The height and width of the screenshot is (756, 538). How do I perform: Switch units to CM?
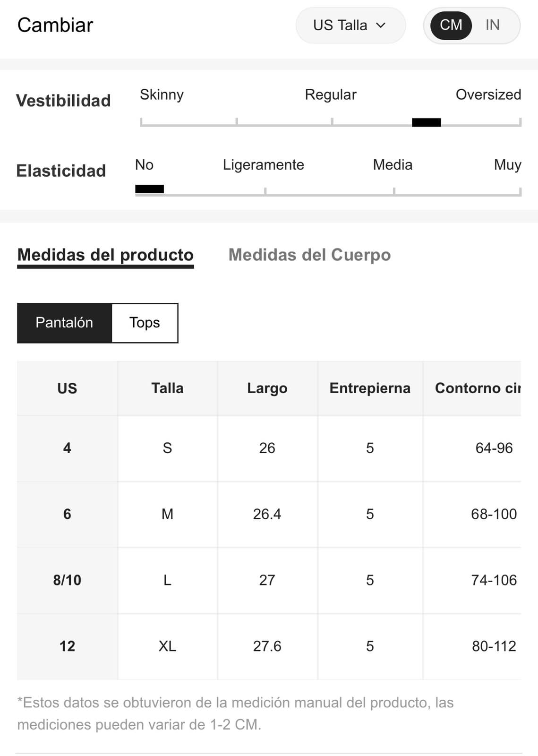(451, 25)
